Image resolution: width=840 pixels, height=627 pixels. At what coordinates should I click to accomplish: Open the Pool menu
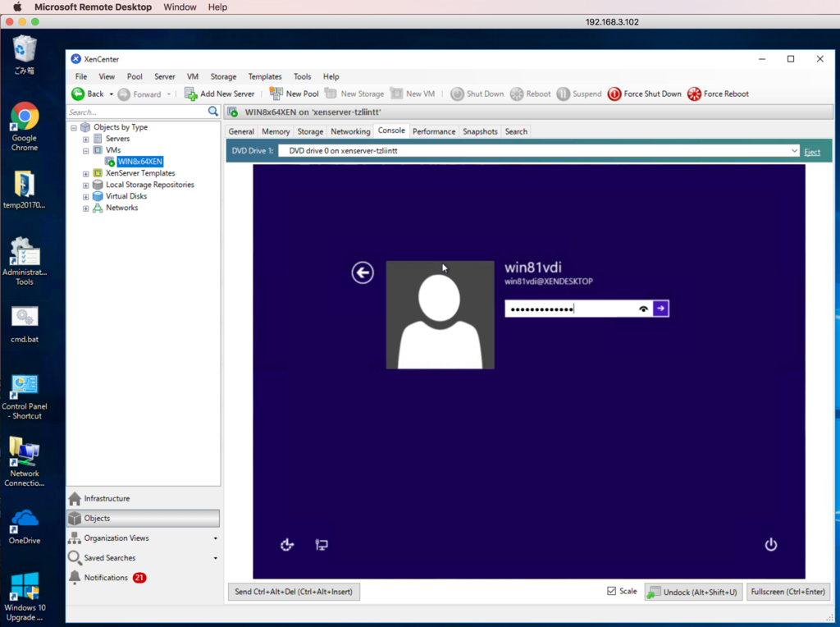coord(135,76)
